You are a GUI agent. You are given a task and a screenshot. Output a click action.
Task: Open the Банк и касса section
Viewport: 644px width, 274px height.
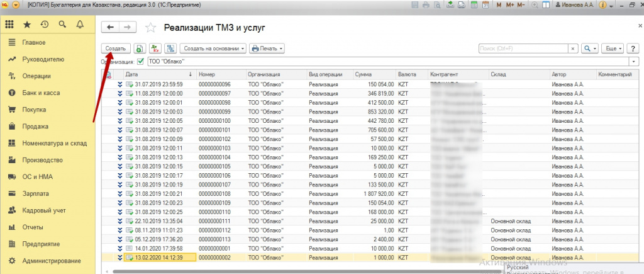[48, 93]
